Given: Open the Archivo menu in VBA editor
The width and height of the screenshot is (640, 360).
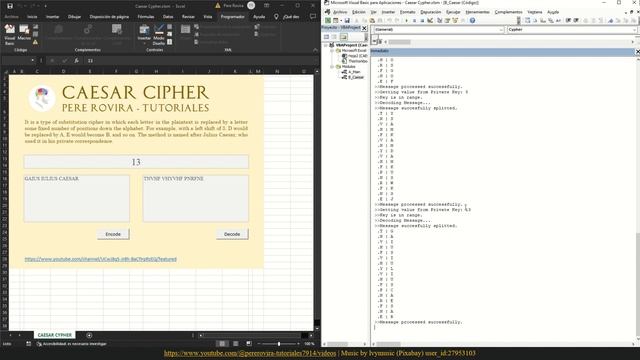Looking at the screenshot, I should (x=340, y=12).
